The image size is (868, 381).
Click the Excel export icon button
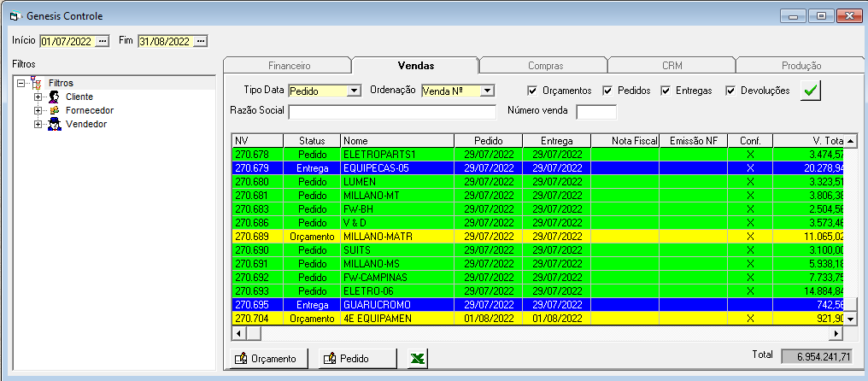(x=418, y=358)
